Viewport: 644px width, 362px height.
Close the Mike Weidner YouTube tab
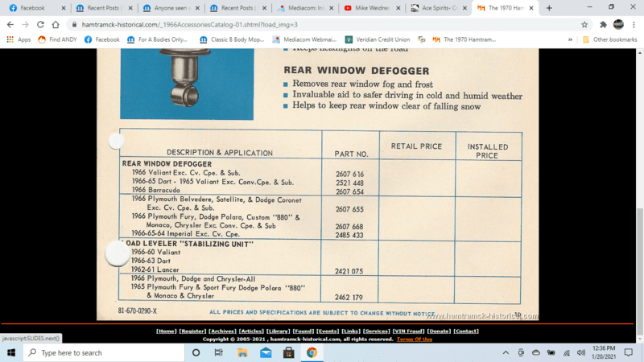398,8
